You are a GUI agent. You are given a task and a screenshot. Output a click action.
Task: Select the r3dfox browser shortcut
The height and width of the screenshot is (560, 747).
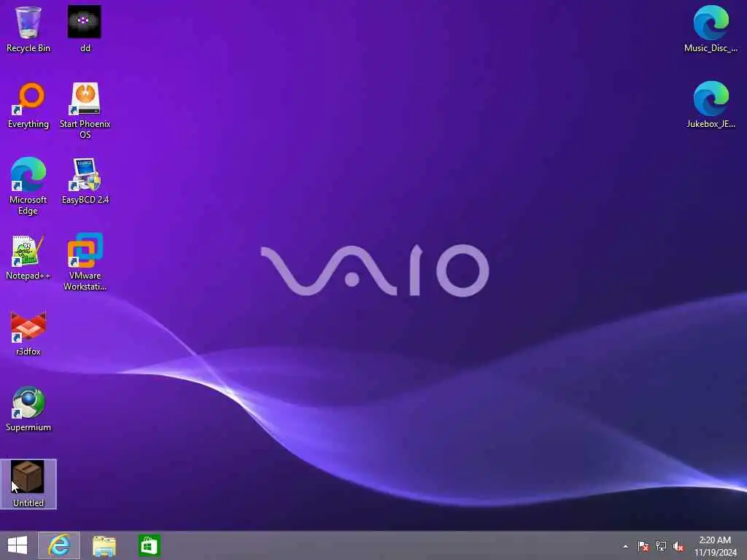pos(28,333)
